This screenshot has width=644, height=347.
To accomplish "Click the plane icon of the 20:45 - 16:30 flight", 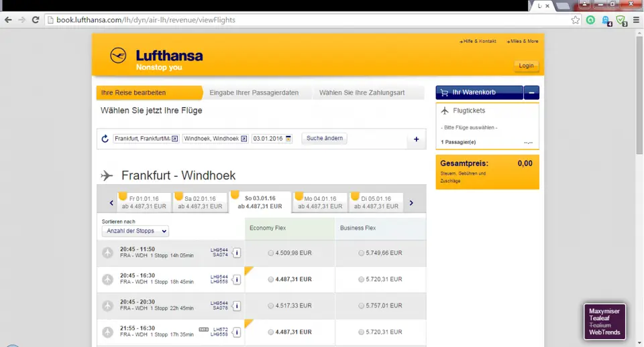I will coord(107,279).
